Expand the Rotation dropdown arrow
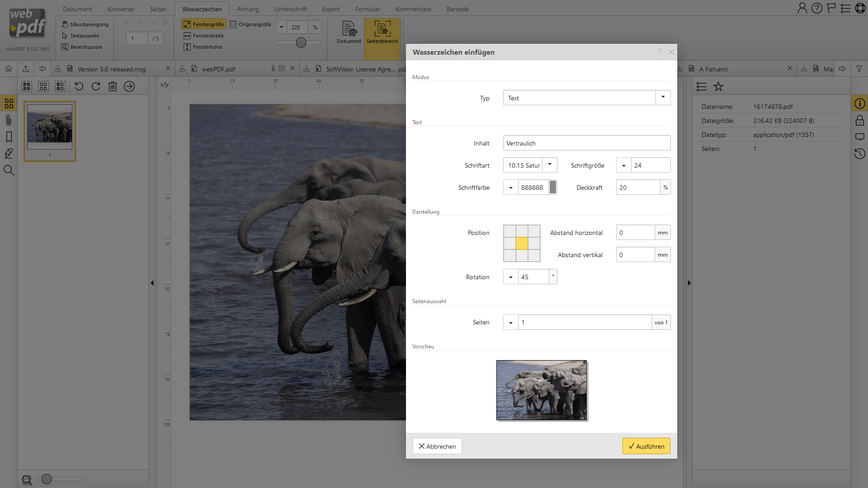868x488 pixels. tap(511, 277)
